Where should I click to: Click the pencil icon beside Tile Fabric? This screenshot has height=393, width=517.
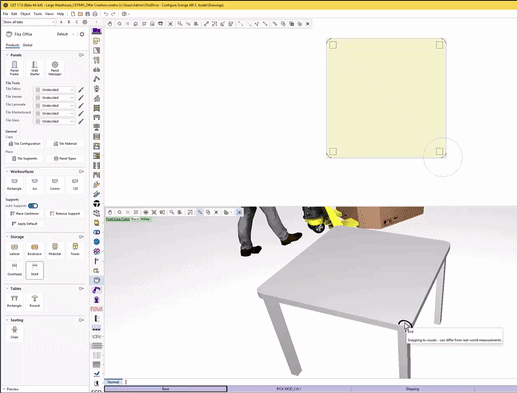(81, 90)
